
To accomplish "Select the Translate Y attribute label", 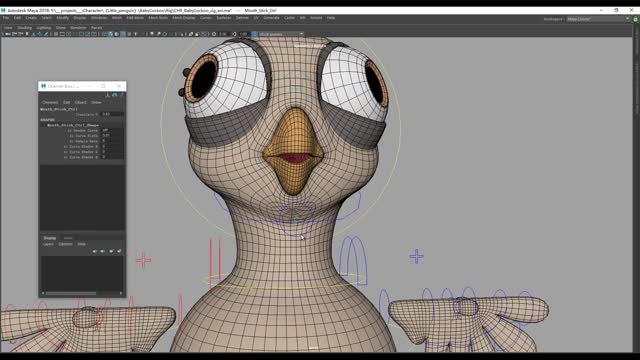I will point(87,115).
